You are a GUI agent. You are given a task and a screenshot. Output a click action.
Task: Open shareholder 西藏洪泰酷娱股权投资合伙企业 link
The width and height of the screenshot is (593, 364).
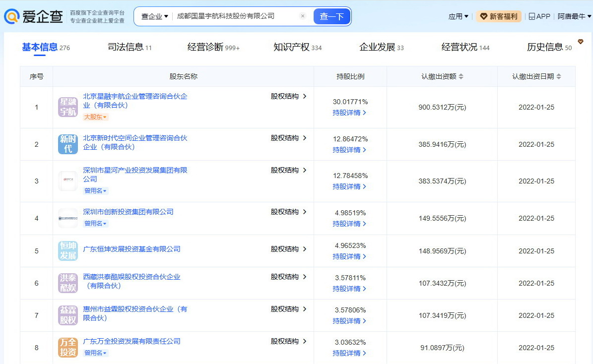[x=132, y=281]
